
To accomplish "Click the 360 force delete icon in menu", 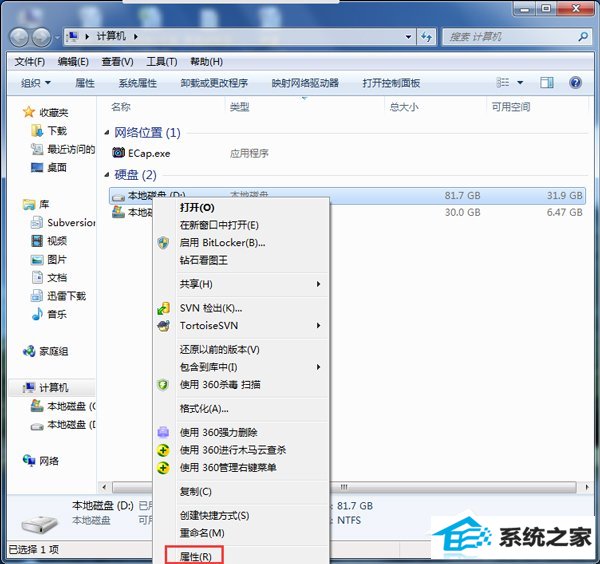I will point(163,432).
